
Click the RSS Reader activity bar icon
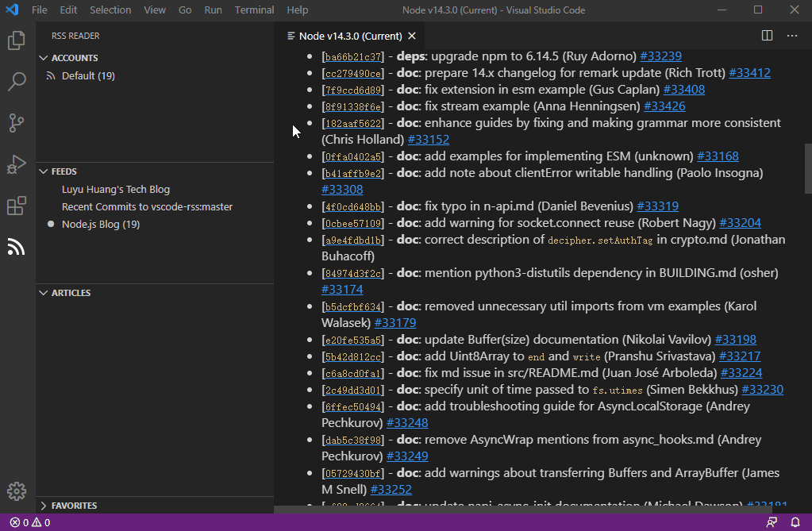point(17,247)
